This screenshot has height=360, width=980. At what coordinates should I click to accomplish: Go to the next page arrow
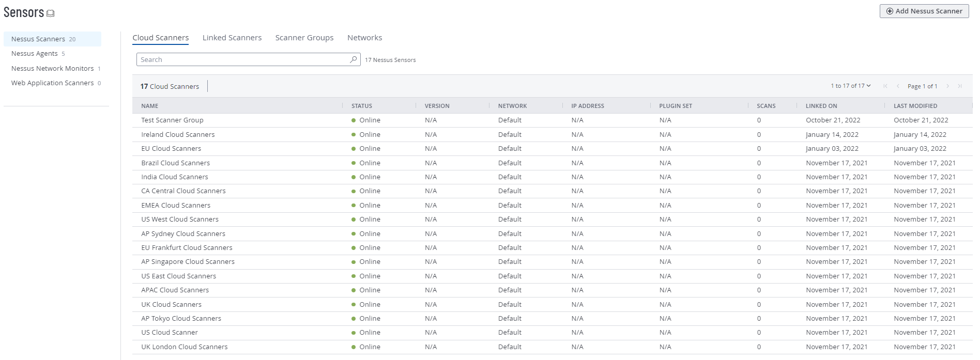947,86
